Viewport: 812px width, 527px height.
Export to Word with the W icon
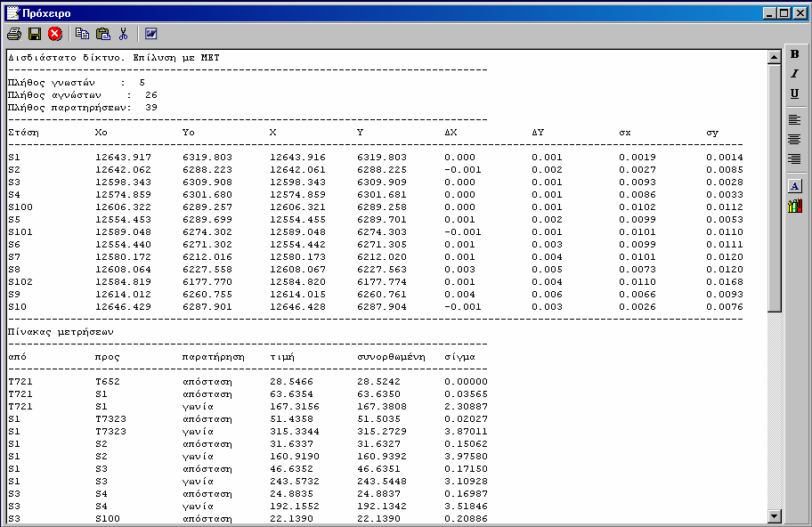(150, 34)
